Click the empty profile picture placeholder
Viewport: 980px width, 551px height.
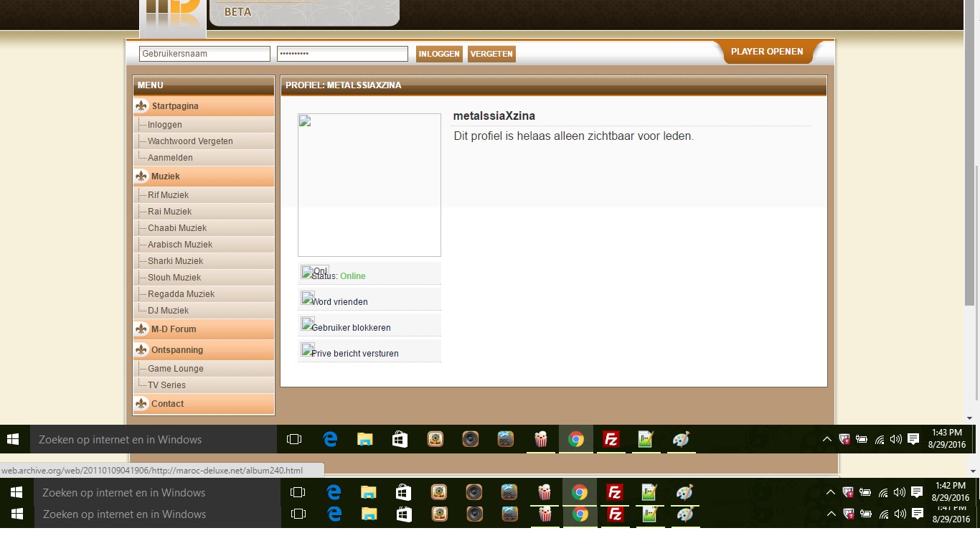pyautogui.click(x=369, y=185)
